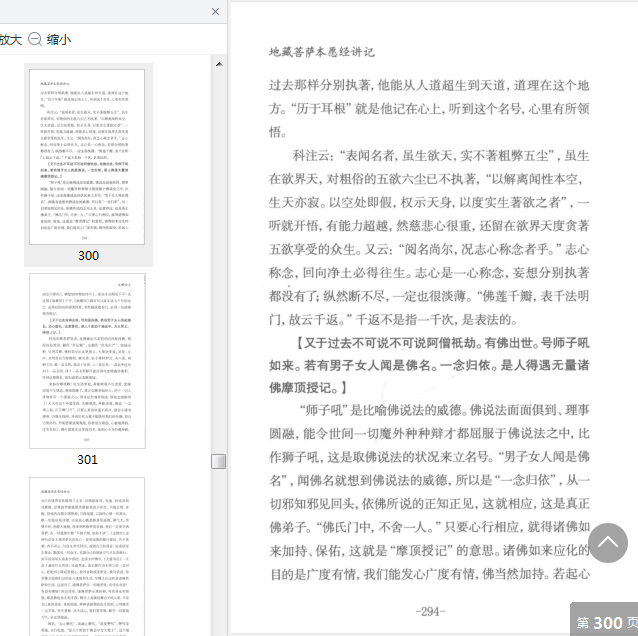The image size is (638, 636).
Task: Click the thumbnail scrollbar up arrow
Action: point(219,64)
